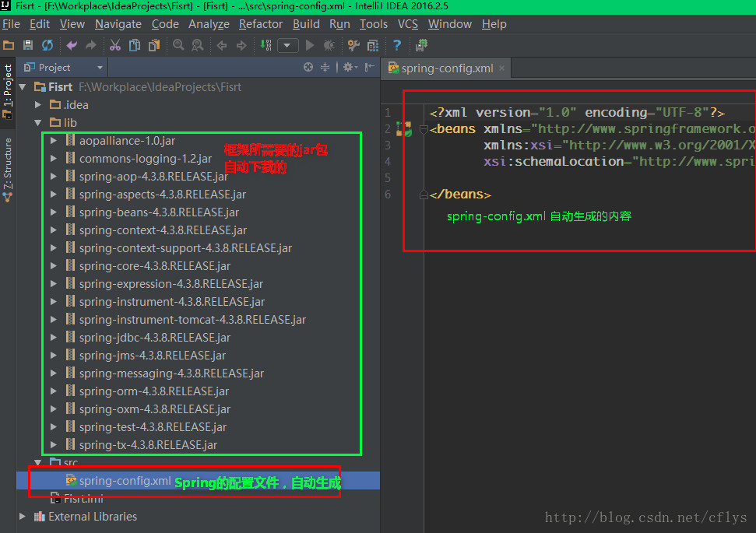Open the run configuration dropdown
This screenshot has height=533, width=756.
[287, 46]
